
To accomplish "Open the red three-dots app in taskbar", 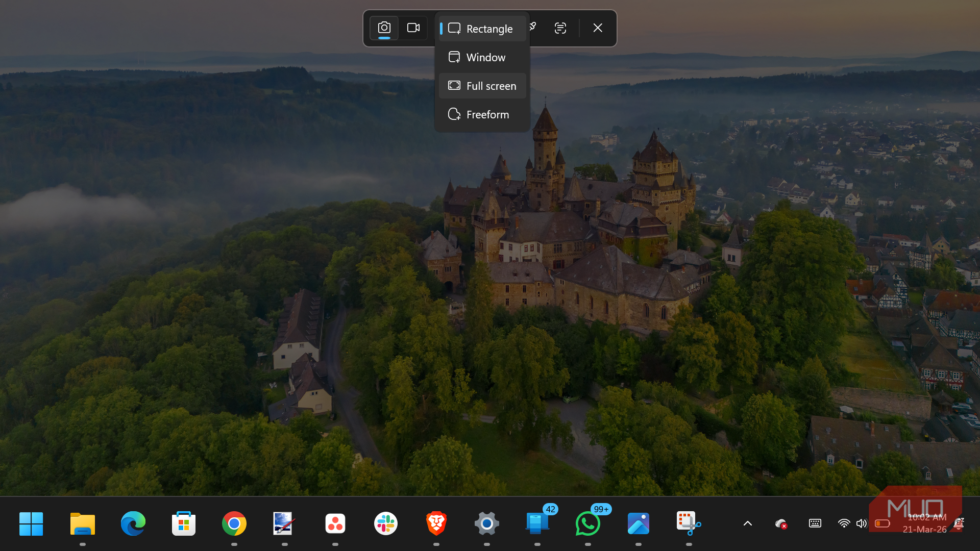I will 335,523.
